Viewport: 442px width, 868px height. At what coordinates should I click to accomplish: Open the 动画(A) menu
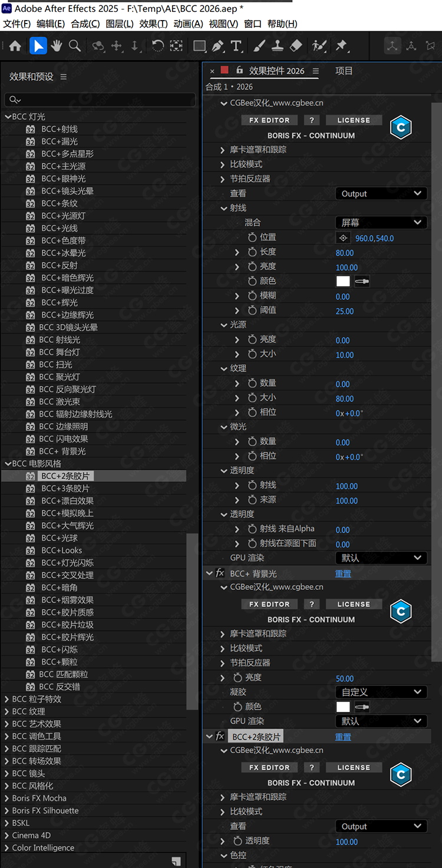(x=188, y=24)
